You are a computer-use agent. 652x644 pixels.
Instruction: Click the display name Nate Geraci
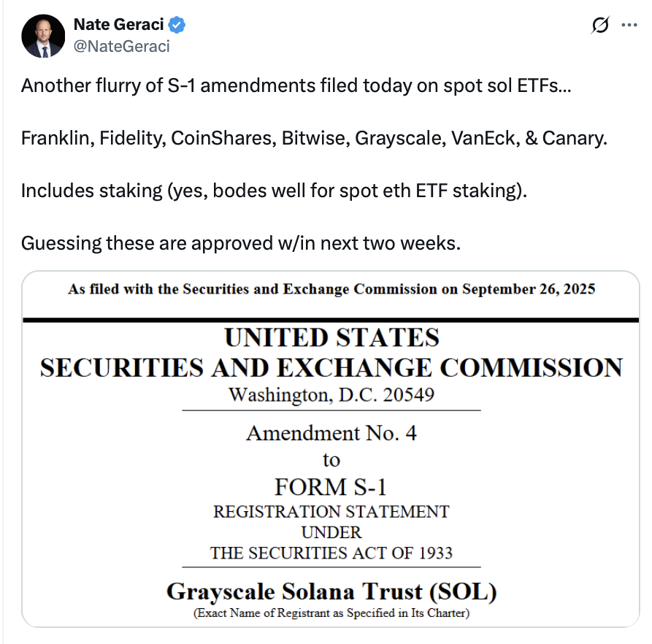pos(118,26)
